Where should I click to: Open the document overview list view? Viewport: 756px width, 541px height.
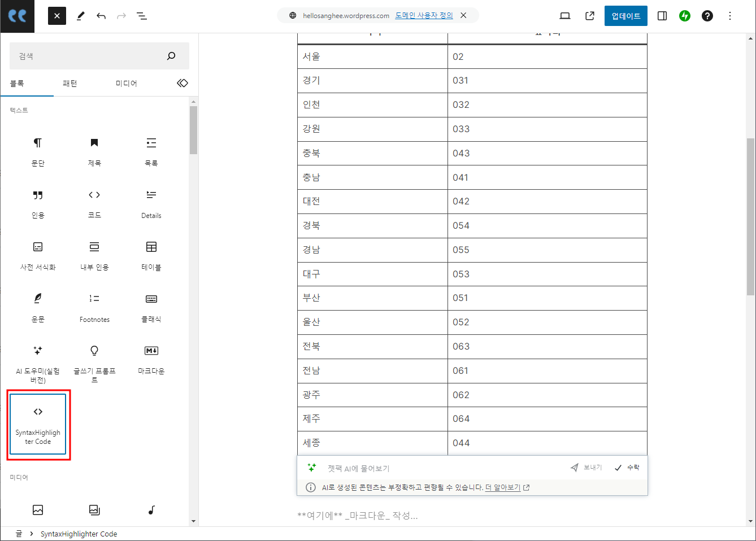point(142,16)
